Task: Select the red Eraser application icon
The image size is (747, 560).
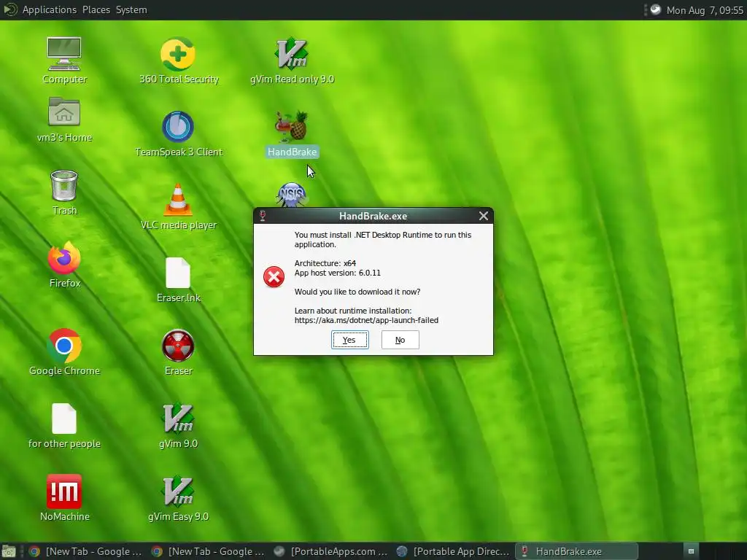Action: pyautogui.click(x=178, y=346)
